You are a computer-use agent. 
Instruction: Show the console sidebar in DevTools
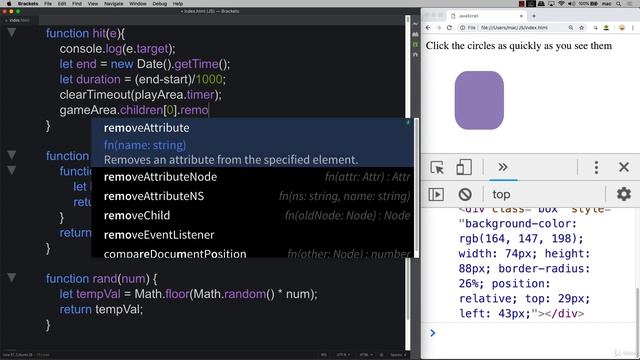[x=436, y=194]
